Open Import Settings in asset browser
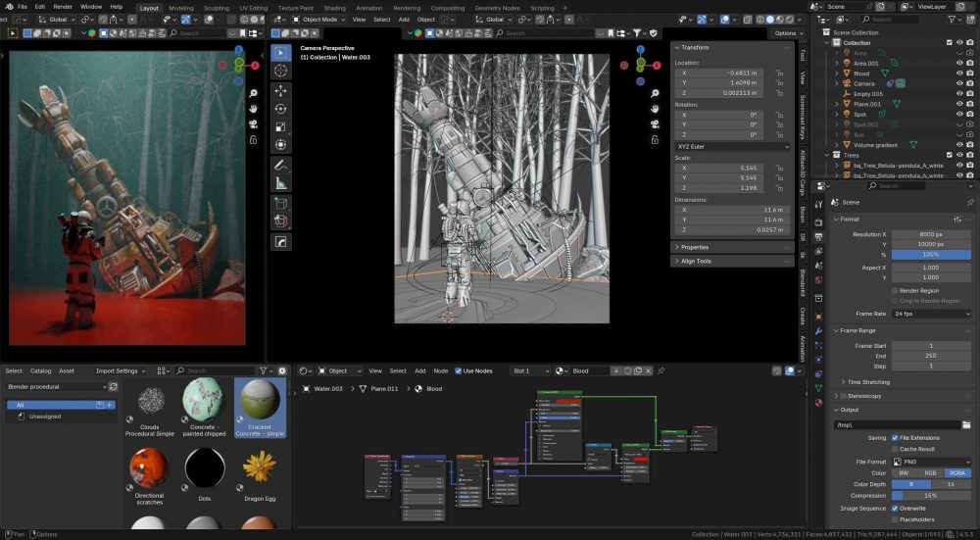The height and width of the screenshot is (540, 980). click(120, 371)
